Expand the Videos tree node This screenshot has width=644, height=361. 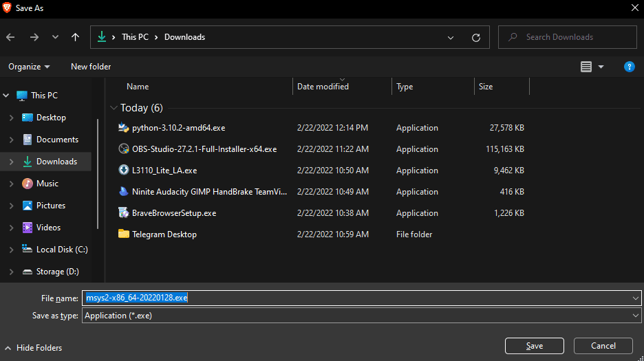point(12,228)
